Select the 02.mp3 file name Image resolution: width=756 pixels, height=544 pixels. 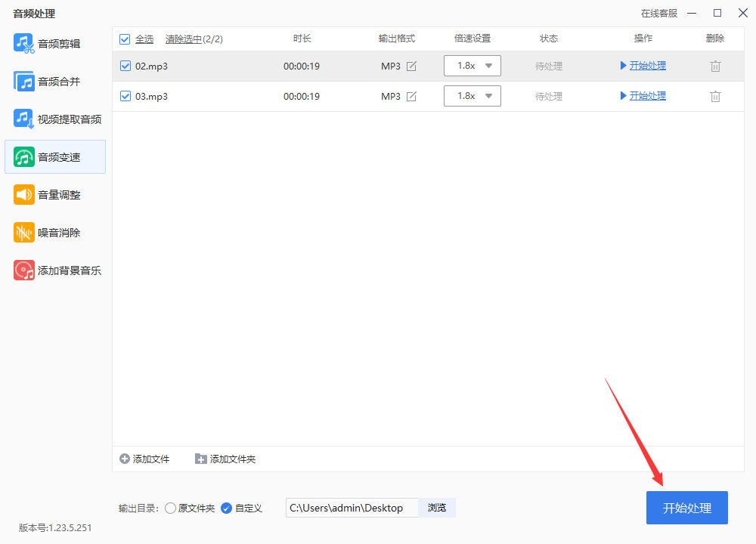tap(151, 66)
